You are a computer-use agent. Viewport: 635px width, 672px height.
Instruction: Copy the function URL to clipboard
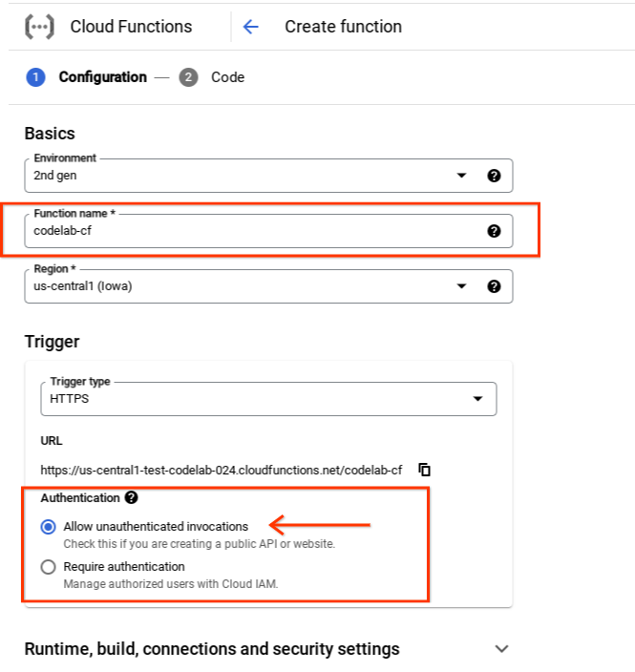click(425, 470)
